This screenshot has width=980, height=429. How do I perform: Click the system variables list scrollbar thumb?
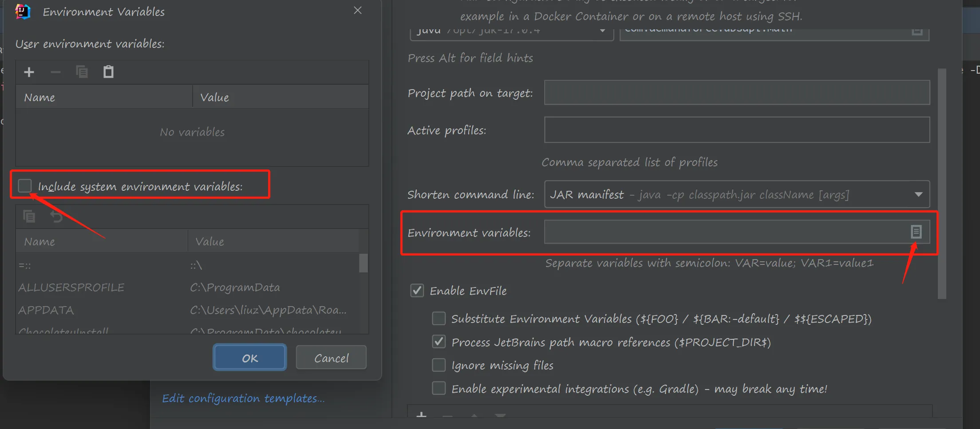pyautogui.click(x=363, y=263)
